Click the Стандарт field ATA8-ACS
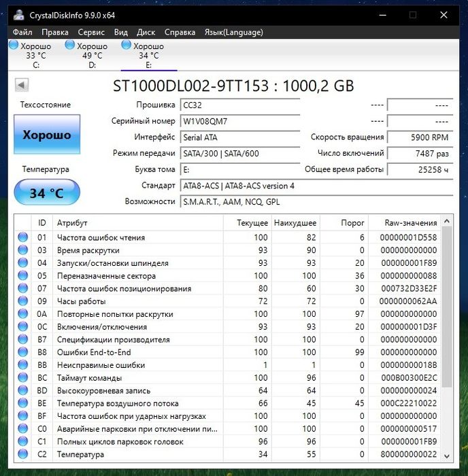The height and width of the screenshot is (476, 468). [316, 186]
